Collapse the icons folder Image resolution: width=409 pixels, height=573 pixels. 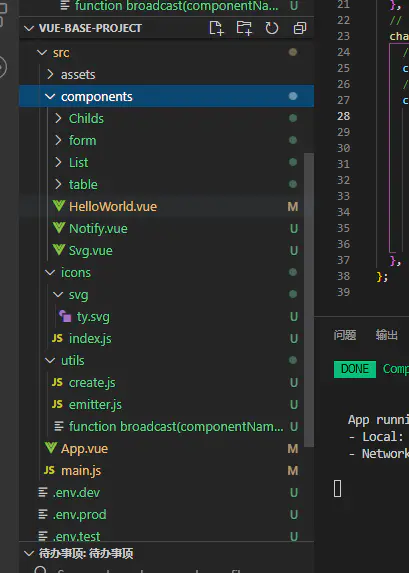pos(50,272)
